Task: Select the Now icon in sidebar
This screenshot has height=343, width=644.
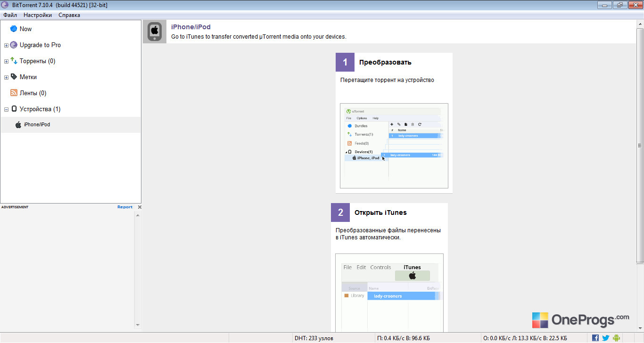Action: coord(14,29)
